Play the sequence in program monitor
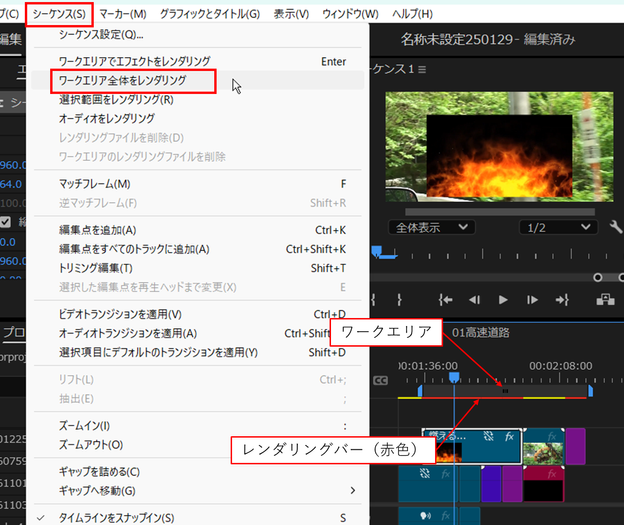The width and height of the screenshot is (624, 525). 503,300
